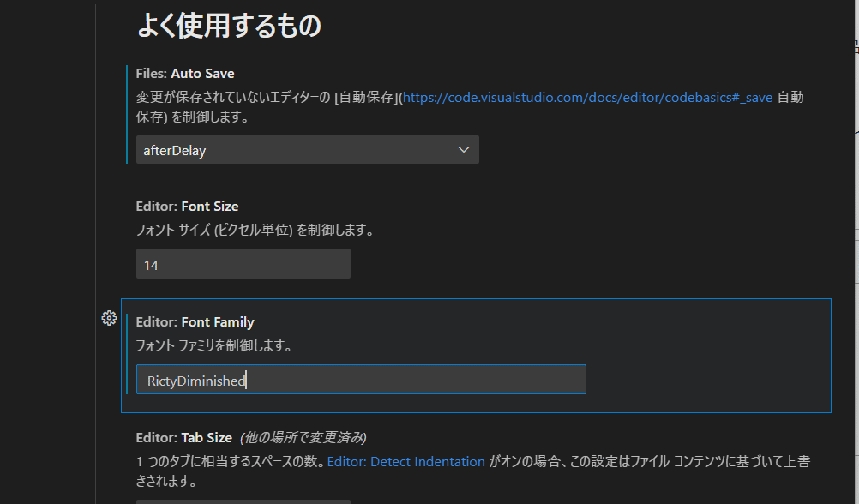859x504 pixels.
Task: Click the フォント ファミリを制御します。 description
Action: coord(214,345)
